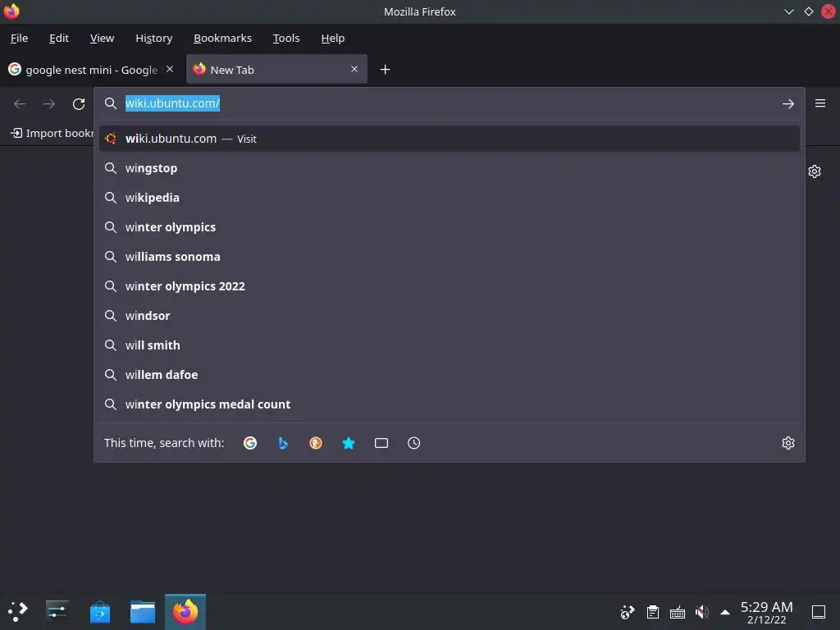Select the winter olympics suggestion
The height and width of the screenshot is (630, 840).
point(449,227)
